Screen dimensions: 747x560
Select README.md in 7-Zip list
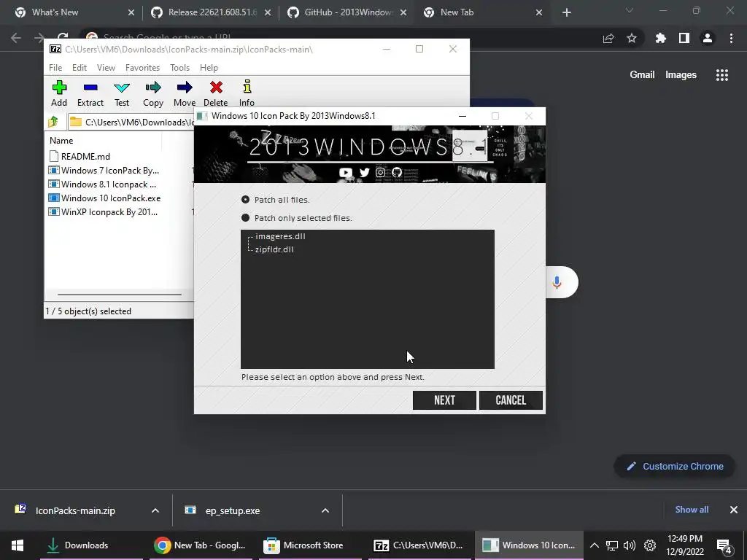80,156
